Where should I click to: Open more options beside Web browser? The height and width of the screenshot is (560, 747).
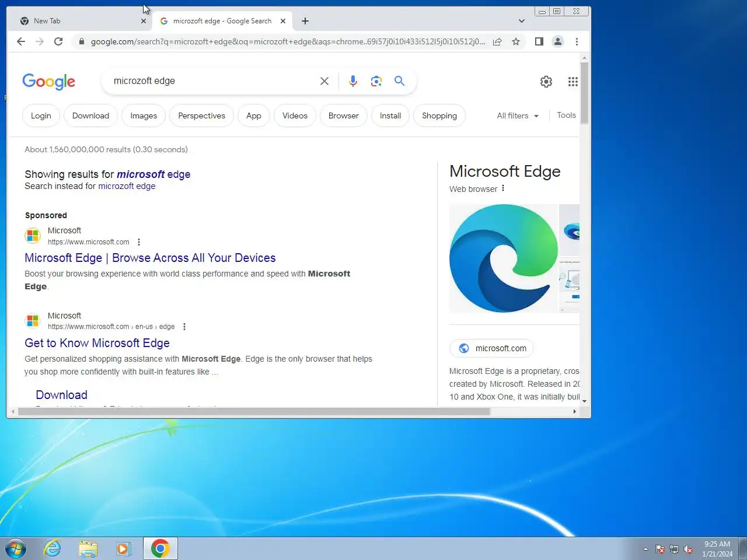(503, 188)
